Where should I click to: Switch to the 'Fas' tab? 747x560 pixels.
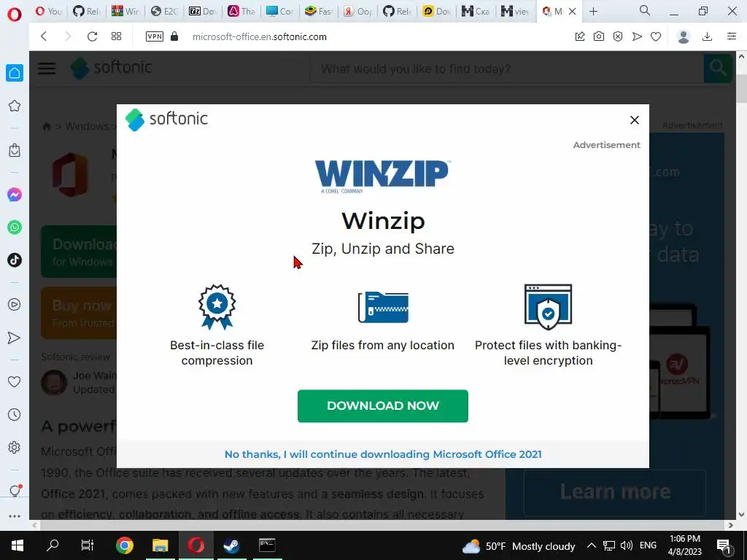pyautogui.click(x=319, y=12)
